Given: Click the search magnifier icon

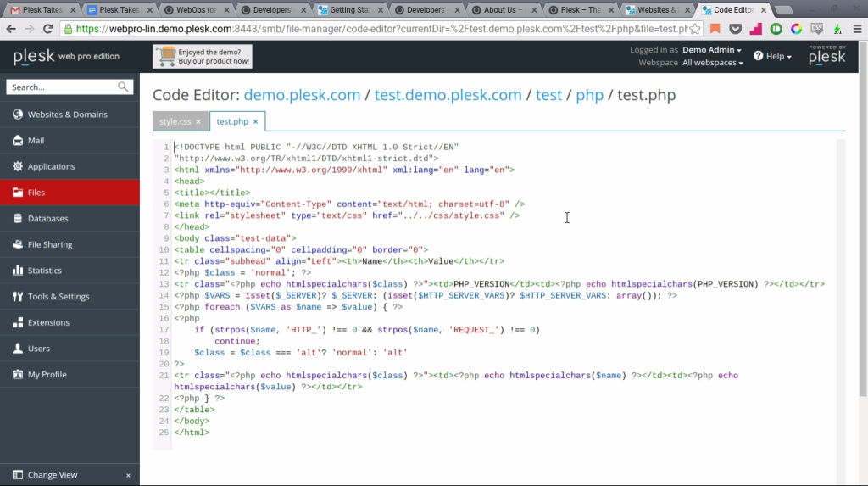Looking at the screenshot, I should [124, 87].
